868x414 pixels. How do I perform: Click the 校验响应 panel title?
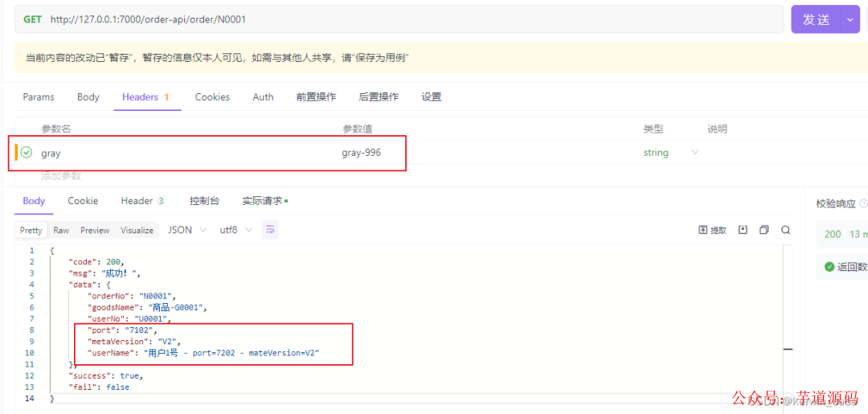[835, 203]
